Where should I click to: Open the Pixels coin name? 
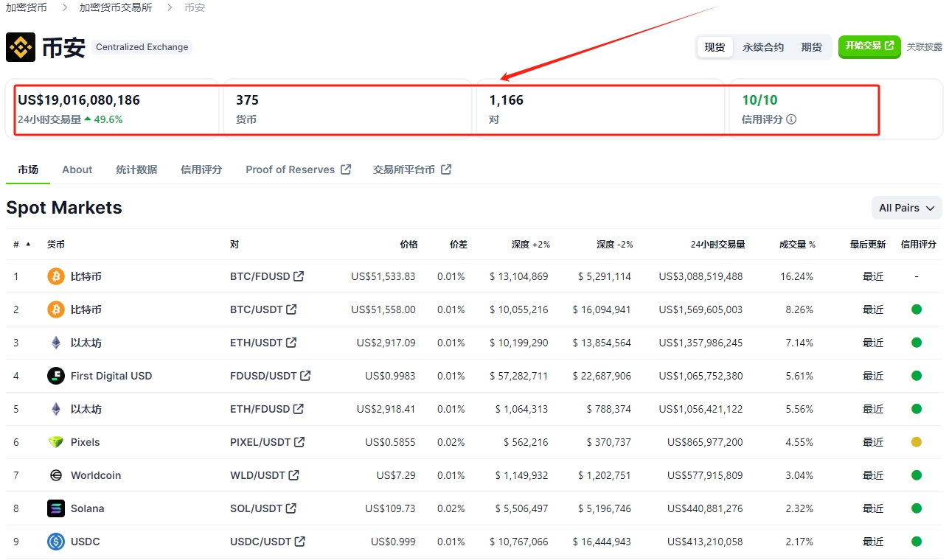coord(86,442)
